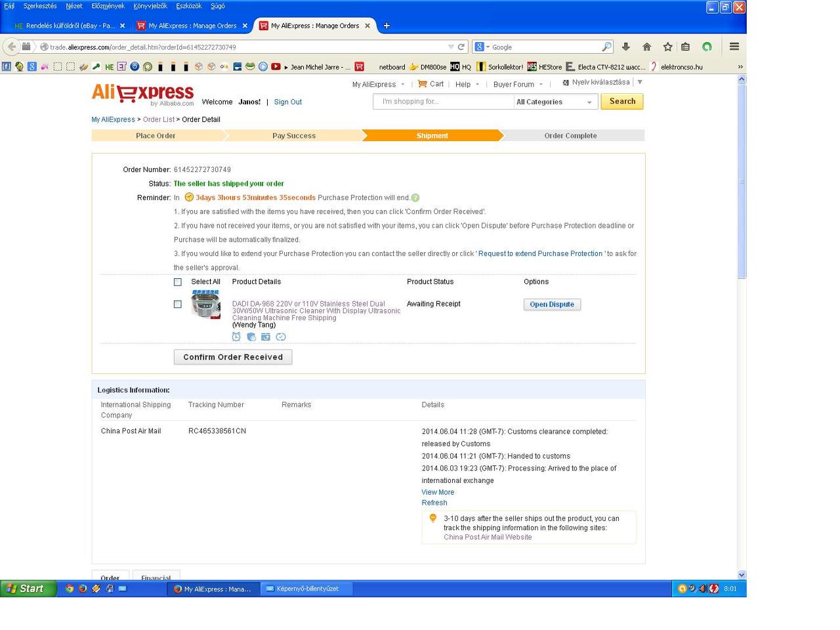Open the Order List breadcrumb link
Viewport: 840px width, 630px height.
click(x=159, y=119)
